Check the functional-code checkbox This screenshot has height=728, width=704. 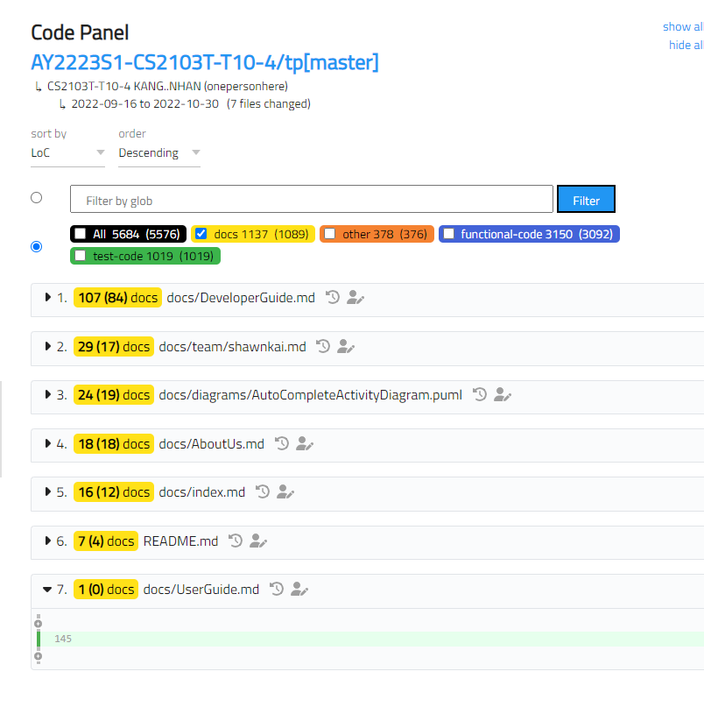451,234
